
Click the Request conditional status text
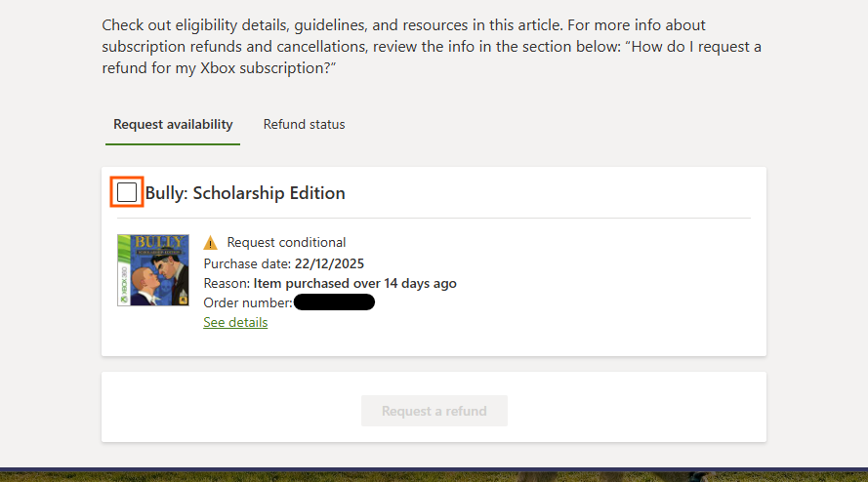(x=286, y=243)
